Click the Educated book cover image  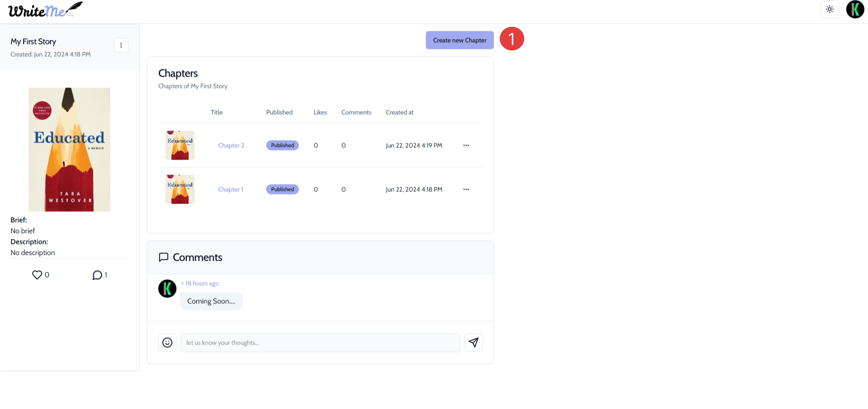[x=69, y=150]
